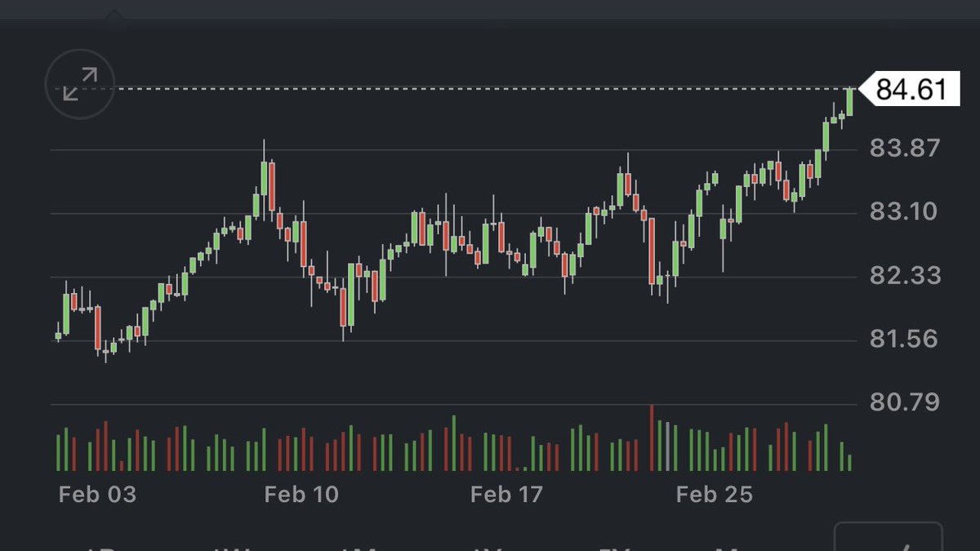Select the 83.87 price axis label
The width and height of the screenshot is (980, 551).
(905, 149)
